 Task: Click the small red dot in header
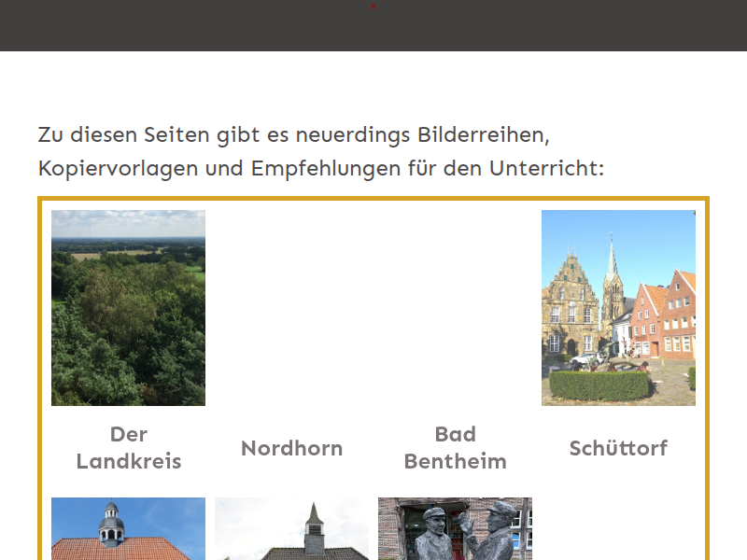tap(373, 7)
